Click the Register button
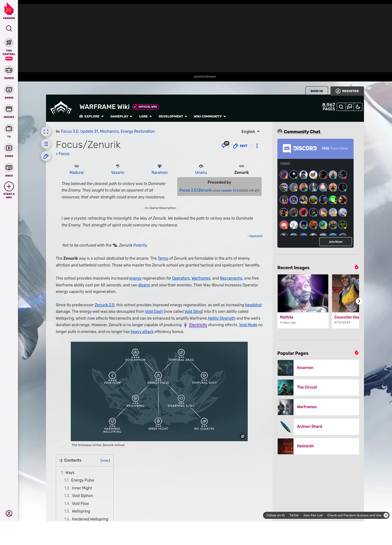The width and height of the screenshot is (392, 545). (347, 91)
